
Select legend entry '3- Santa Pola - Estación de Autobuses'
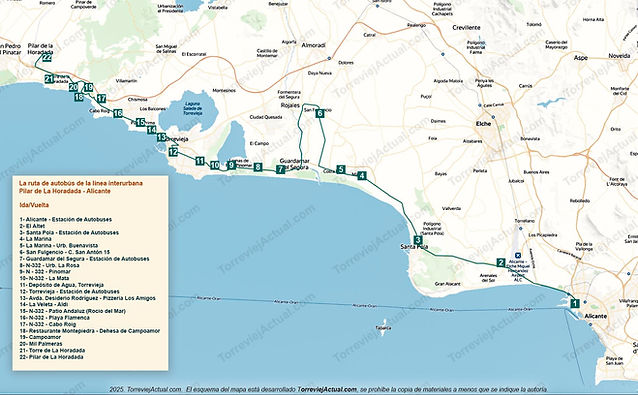coord(69,233)
